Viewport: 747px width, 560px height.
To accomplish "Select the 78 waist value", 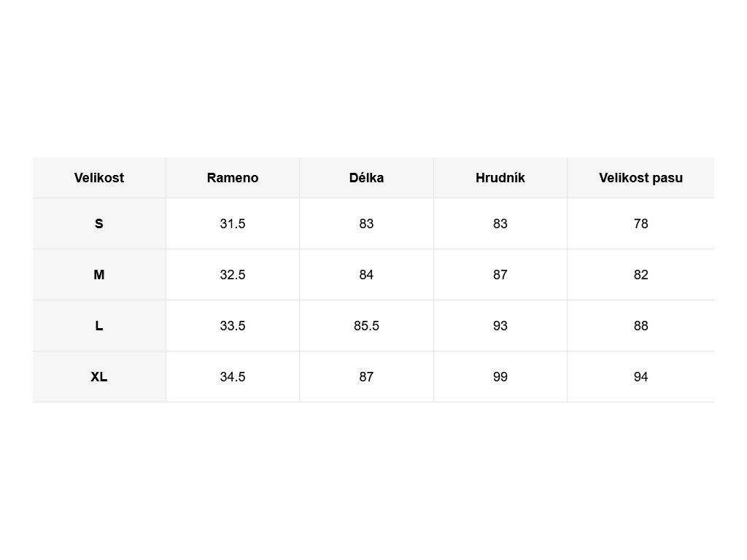I will tap(640, 224).
